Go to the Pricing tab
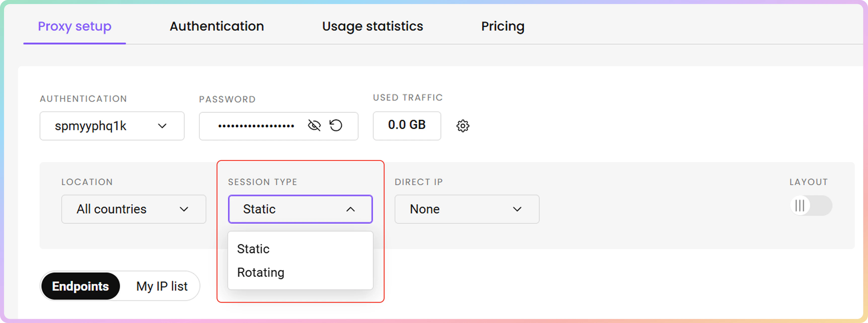This screenshot has width=868, height=323. tap(502, 26)
